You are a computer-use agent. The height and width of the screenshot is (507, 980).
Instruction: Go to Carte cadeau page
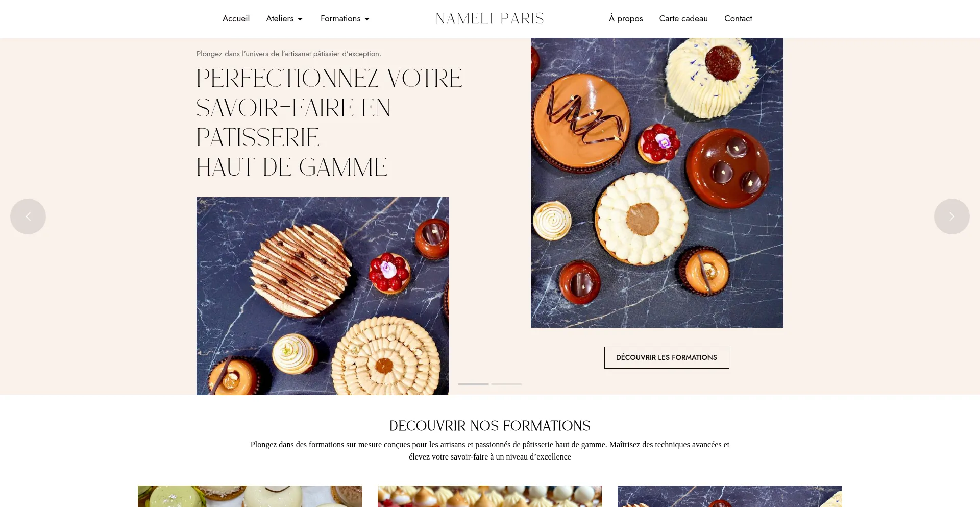tap(683, 18)
